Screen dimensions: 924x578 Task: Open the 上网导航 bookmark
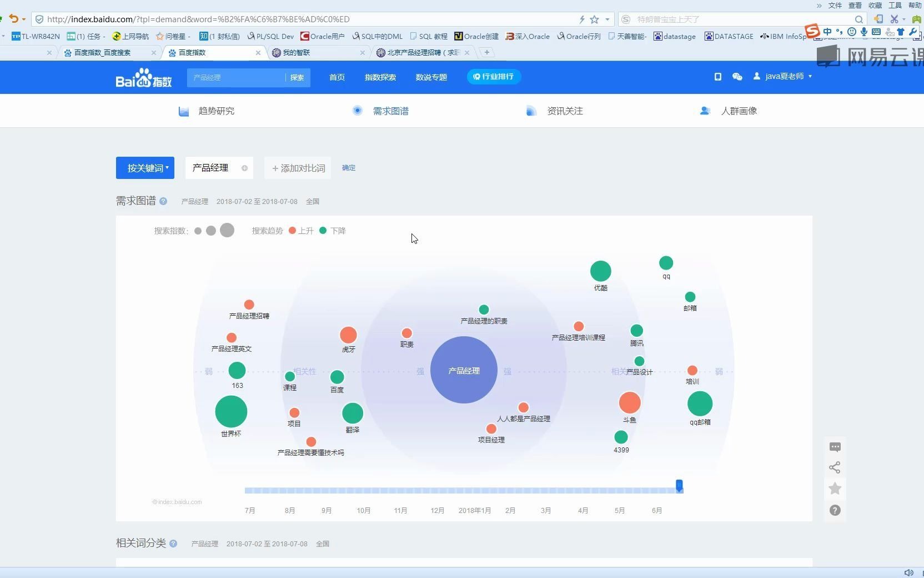click(130, 36)
